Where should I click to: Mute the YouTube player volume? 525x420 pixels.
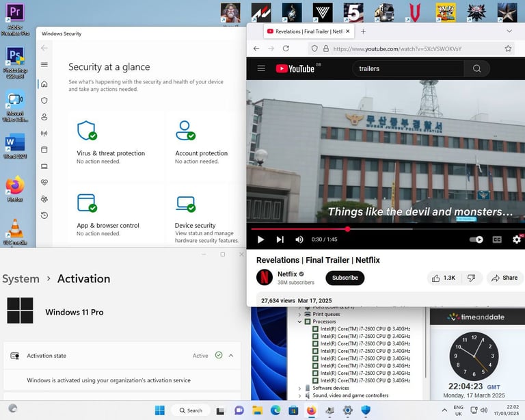pyautogui.click(x=299, y=239)
